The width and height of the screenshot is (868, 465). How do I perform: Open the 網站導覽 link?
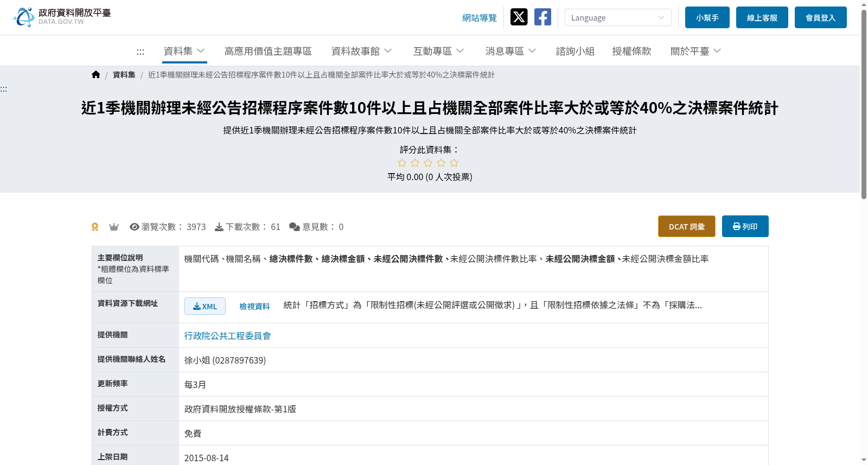click(x=480, y=18)
